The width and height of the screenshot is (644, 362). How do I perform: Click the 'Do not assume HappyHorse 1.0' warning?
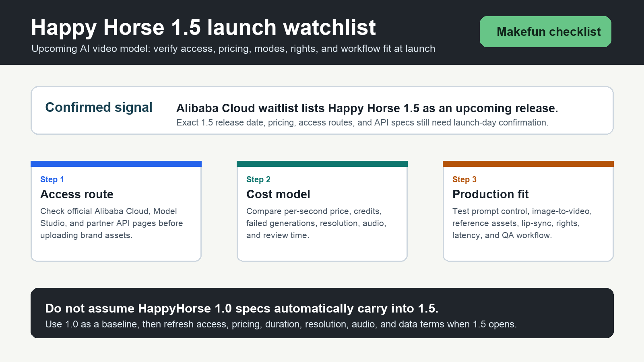(x=242, y=309)
